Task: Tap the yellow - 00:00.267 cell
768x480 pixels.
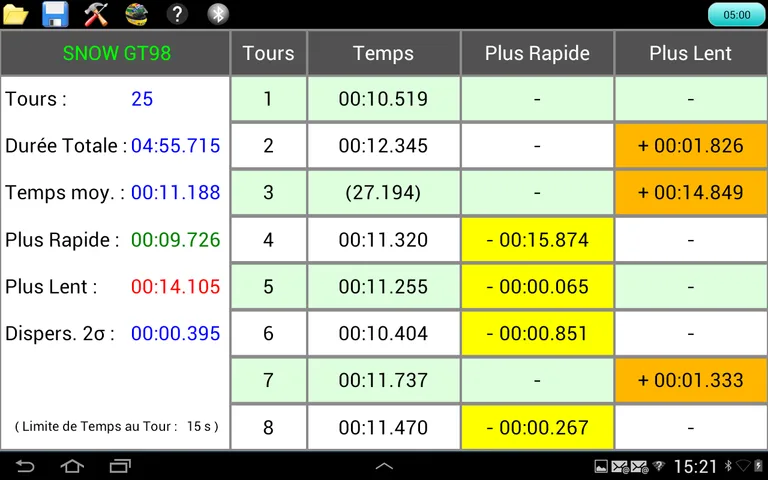Action: coord(537,427)
